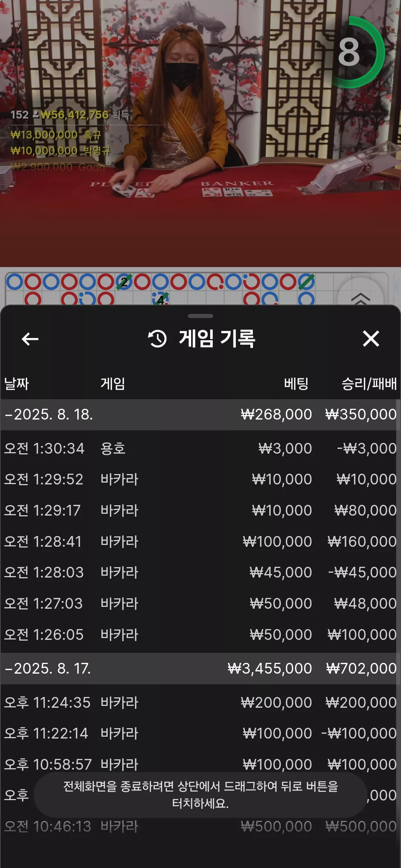Open the 오전 1:28:03 바카라 record
The image size is (401, 868).
pos(200,572)
